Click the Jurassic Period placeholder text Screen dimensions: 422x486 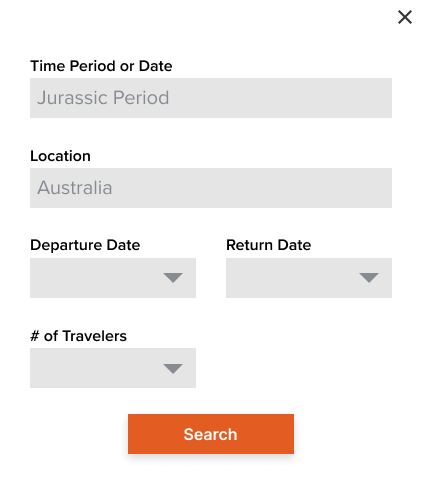coord(103,98)
